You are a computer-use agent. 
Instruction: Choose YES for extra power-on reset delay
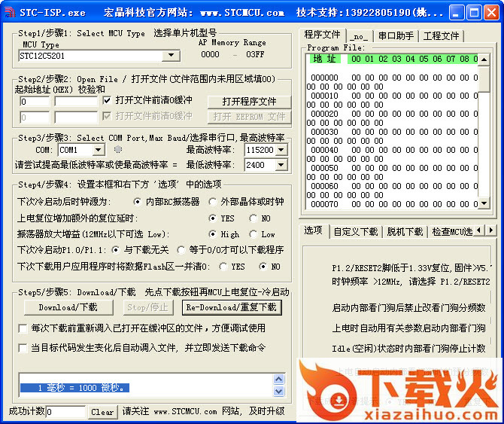[212, 218]
